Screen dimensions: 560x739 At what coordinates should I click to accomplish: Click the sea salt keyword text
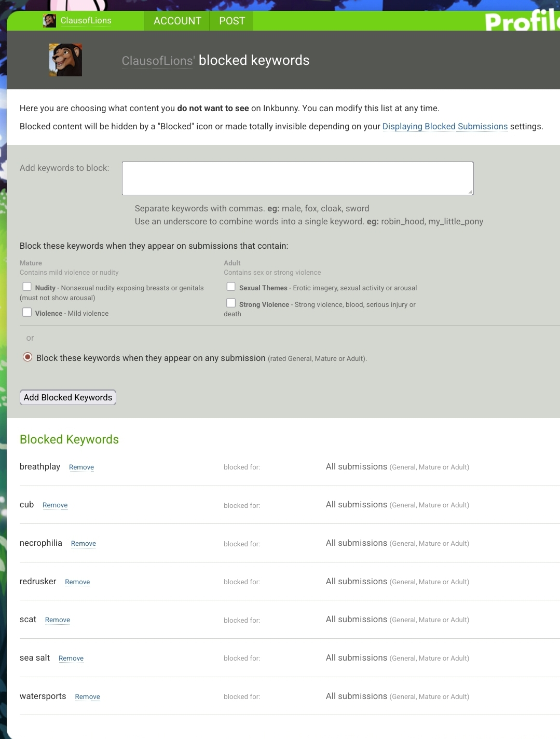click(x=35, y=657)
